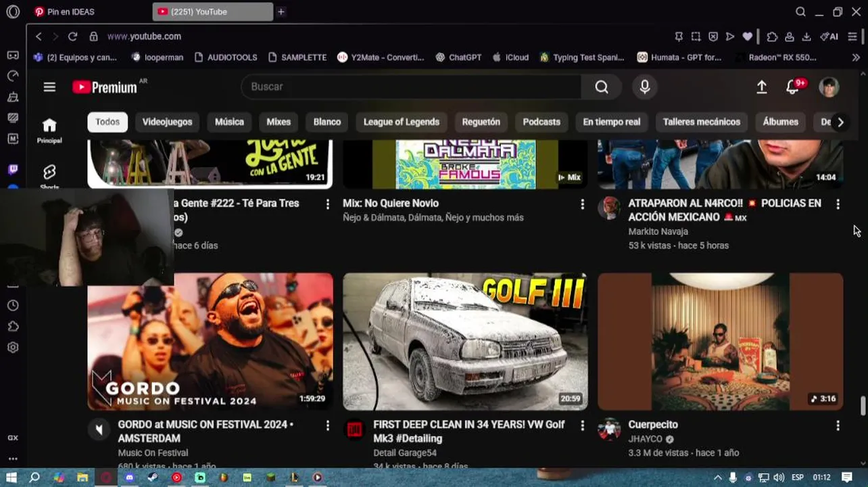
Task: Select the Reguetón filter chip
Action: [481, 122]
